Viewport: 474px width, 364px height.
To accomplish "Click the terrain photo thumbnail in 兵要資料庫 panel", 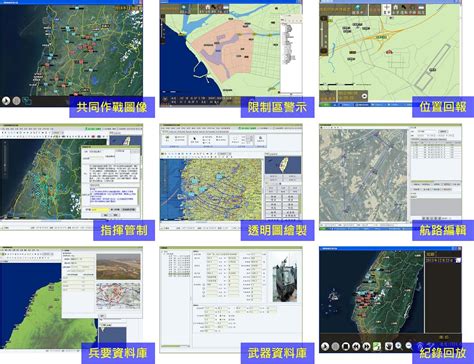I will click(x=118, y=267).
